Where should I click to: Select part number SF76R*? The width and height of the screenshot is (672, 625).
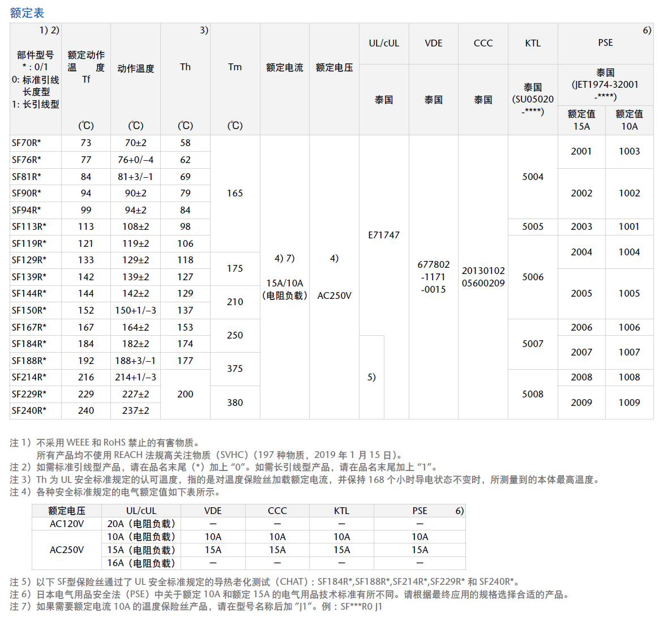click(x=27, y=160)
